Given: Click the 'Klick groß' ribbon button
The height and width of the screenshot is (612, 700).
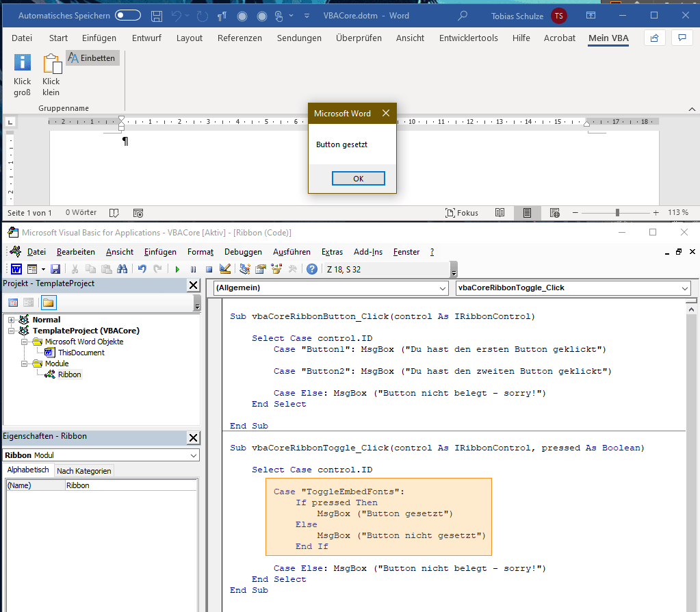Looking at the screenshot, I should click(23, 75).
